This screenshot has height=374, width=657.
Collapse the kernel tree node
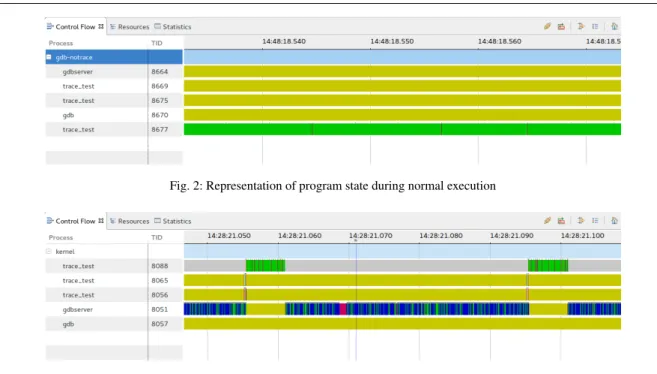pyautogui.click(x=49, y=251)
